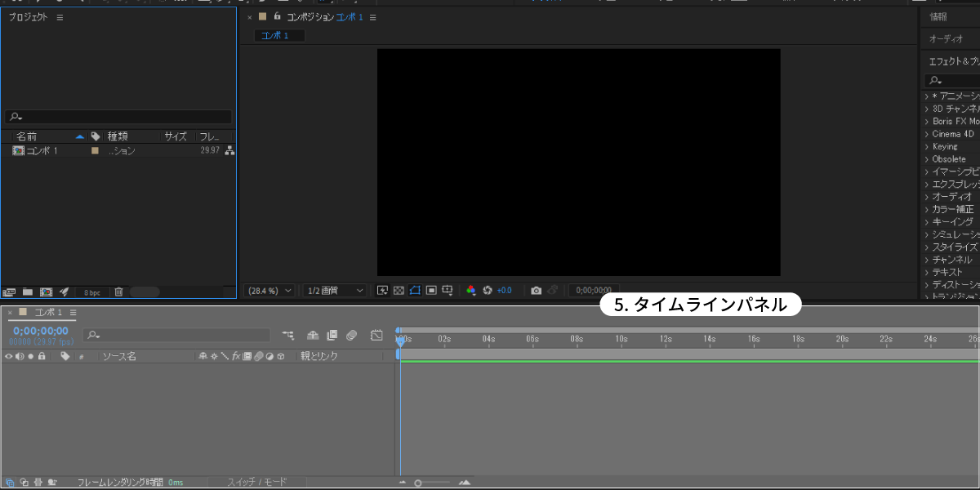Screen dimensions: 980x490
Task: Adjust the +0.0 exposure value
Action: 505,290
